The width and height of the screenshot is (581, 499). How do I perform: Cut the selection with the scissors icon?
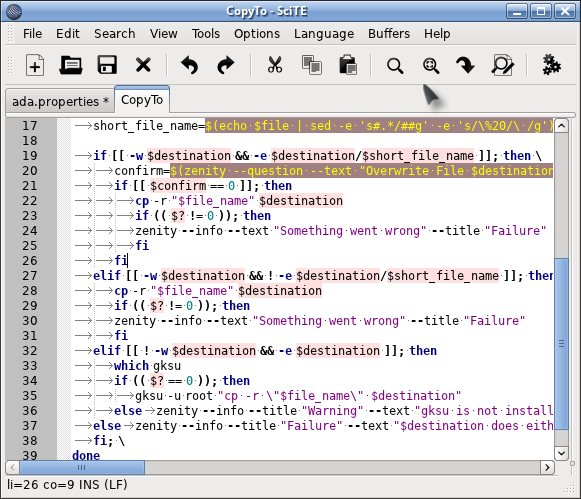point(275,65)
